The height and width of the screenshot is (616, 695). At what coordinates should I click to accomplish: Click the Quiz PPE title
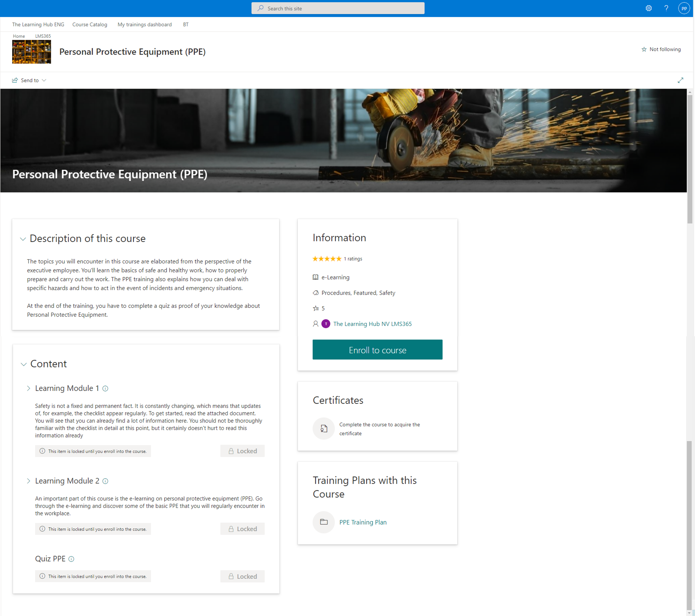click(x=50, y=559)
